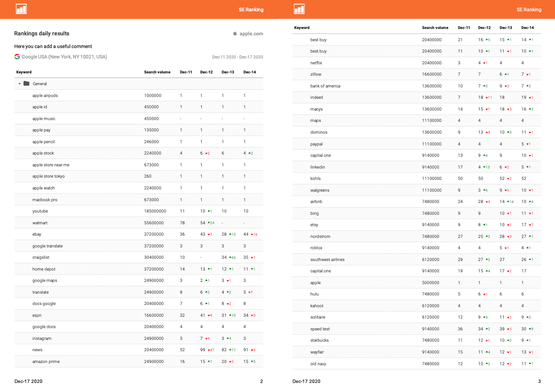Click 'Here you can add a useful comment'
Image resolution: width=555 pixels, height=392 pixels.
[x=53, y=46]
